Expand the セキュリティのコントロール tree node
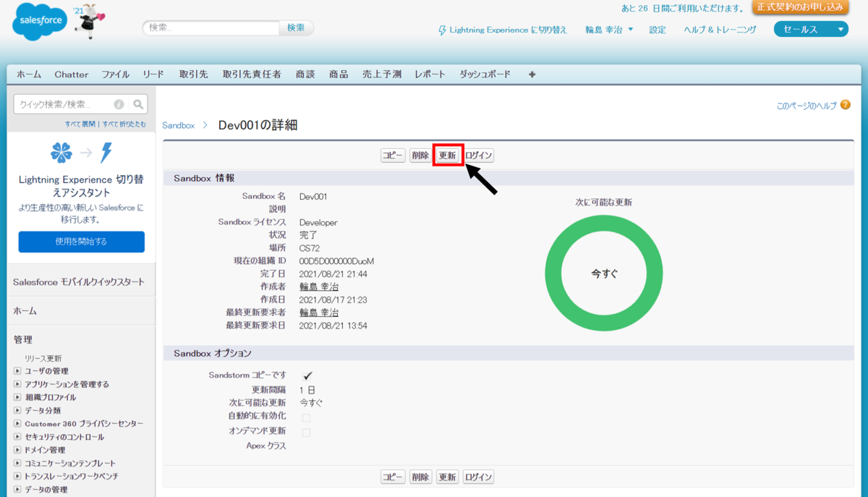868x497 pixels. [17, 437]
